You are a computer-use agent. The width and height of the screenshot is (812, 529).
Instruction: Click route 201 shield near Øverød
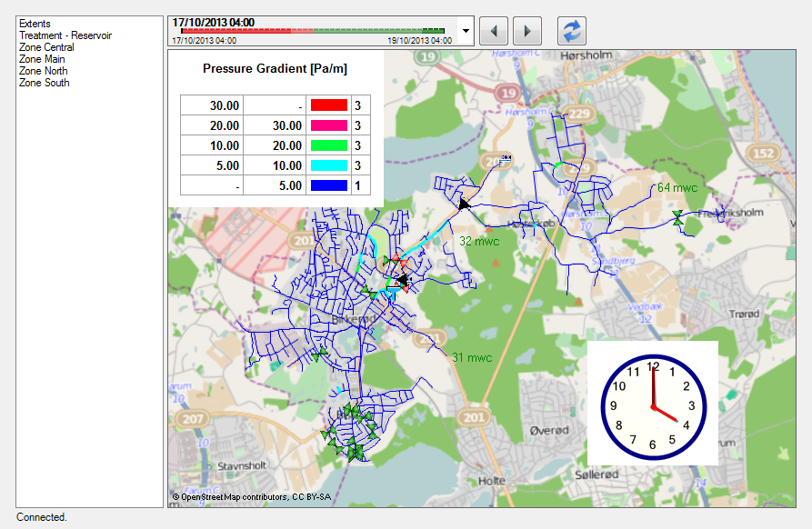[473, 416]
